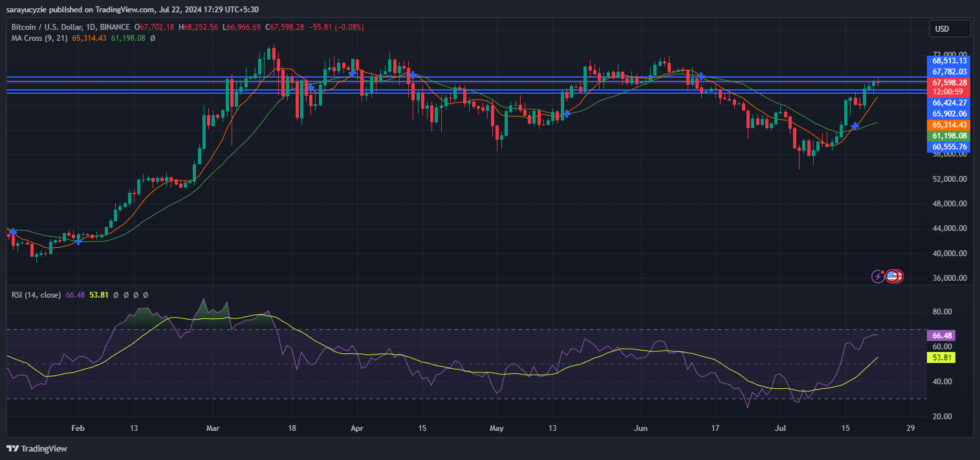This screenshot has width=980, height=460.
Task: Click the 44,000.00 price axis tick
Action: click(x=949, y=228)
